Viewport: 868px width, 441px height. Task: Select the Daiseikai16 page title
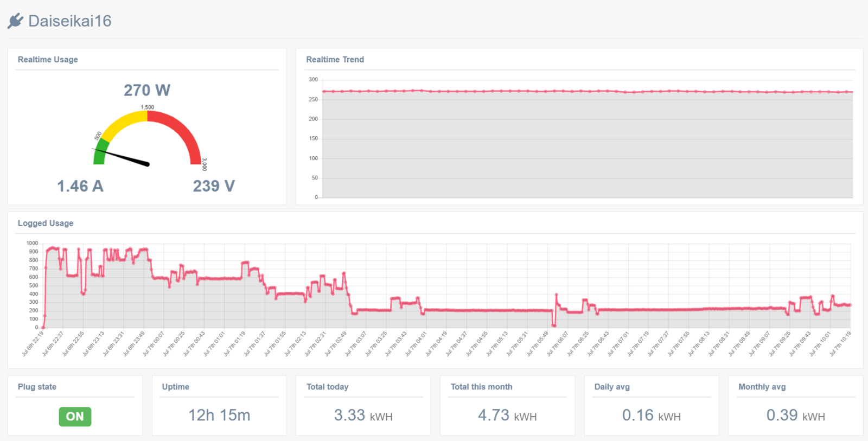[x=69, y=21]
